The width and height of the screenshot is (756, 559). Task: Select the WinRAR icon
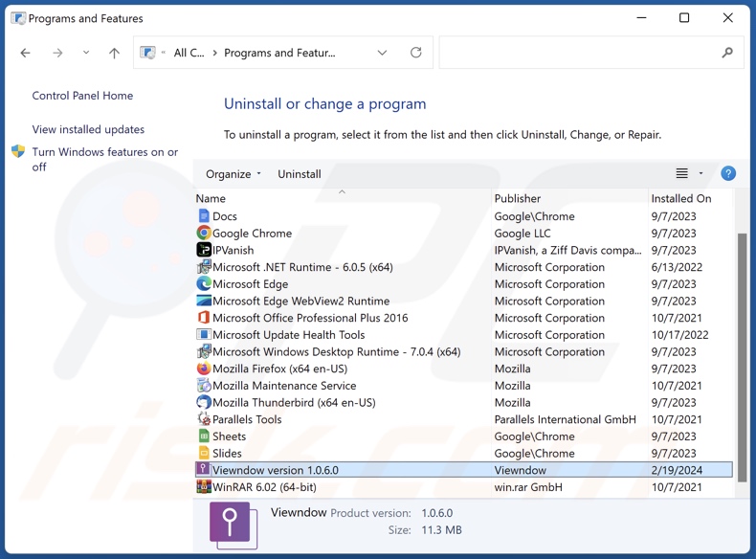click(204, 486)
